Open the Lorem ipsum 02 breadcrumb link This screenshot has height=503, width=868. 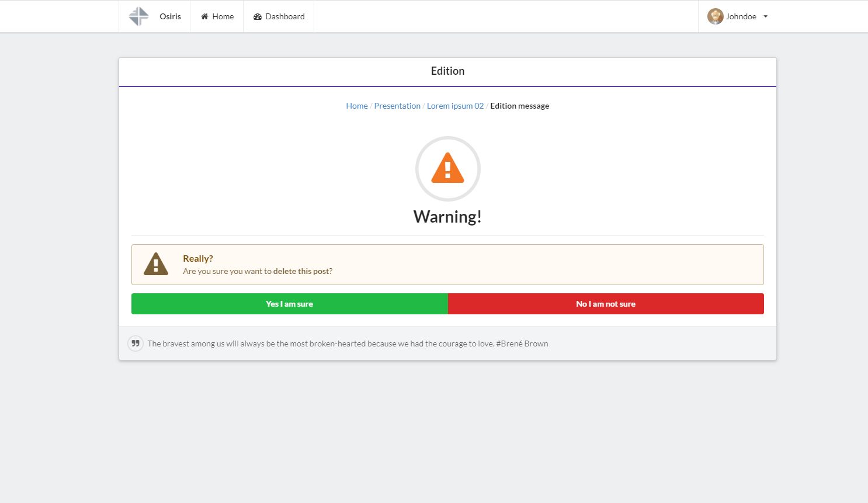[455, 106]
